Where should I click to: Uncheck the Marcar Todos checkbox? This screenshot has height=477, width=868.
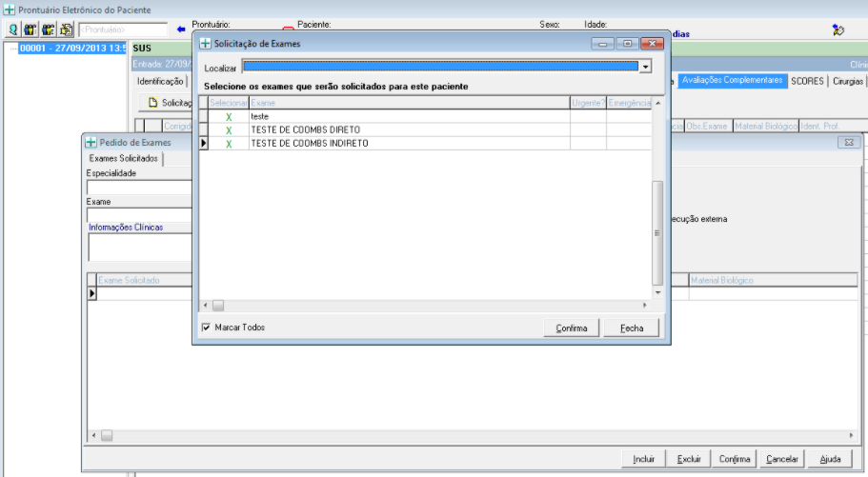click(x=206, y=327)
